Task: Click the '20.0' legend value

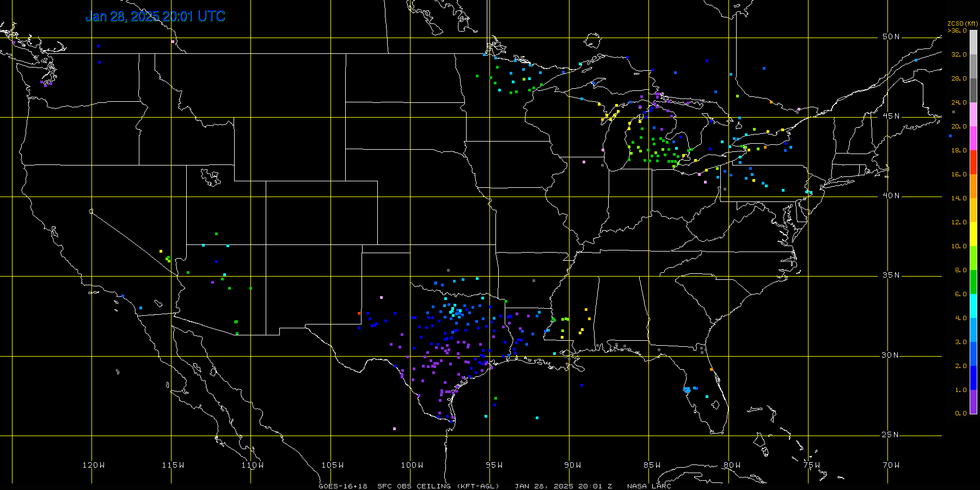Action: pyautogui.click(x=959, y=126)
